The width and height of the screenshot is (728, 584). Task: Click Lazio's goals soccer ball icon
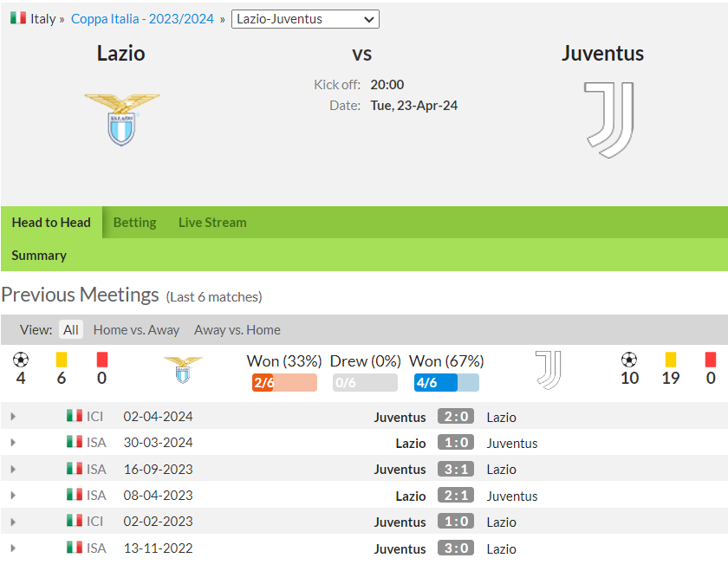tap(21, 360)
